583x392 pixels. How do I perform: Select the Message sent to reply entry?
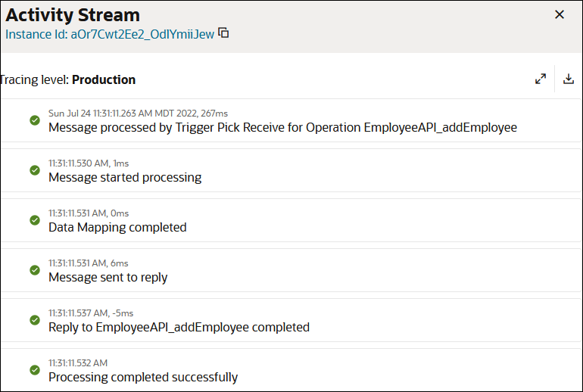tap(291, 270)
